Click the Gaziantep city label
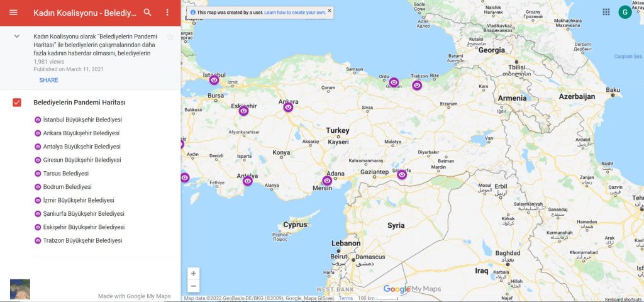Image resolution: width=644 pixels, height=302 pixels. 375,172
